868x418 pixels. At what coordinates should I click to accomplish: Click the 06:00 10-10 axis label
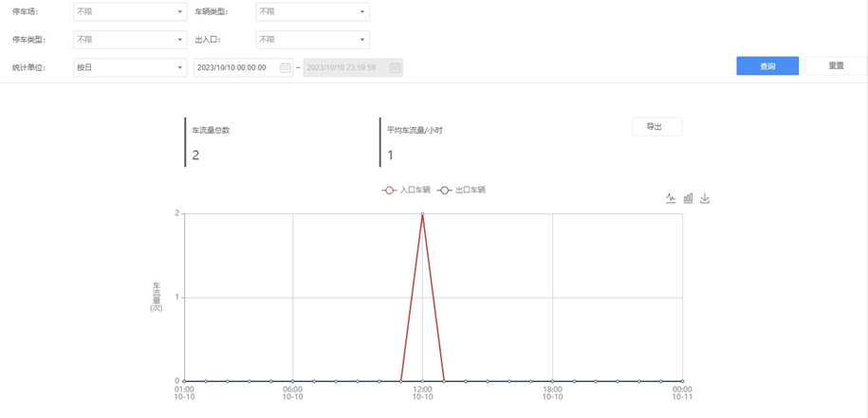point(292,392)
